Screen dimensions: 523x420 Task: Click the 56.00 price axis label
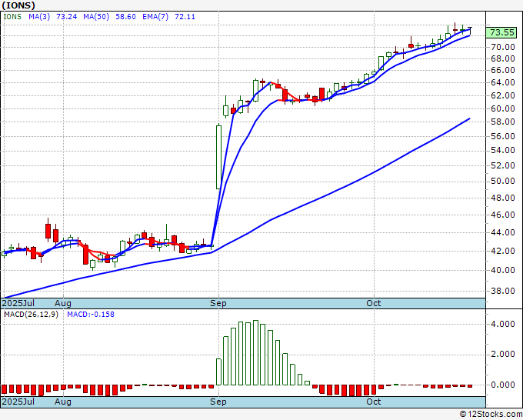pos(502,136)
